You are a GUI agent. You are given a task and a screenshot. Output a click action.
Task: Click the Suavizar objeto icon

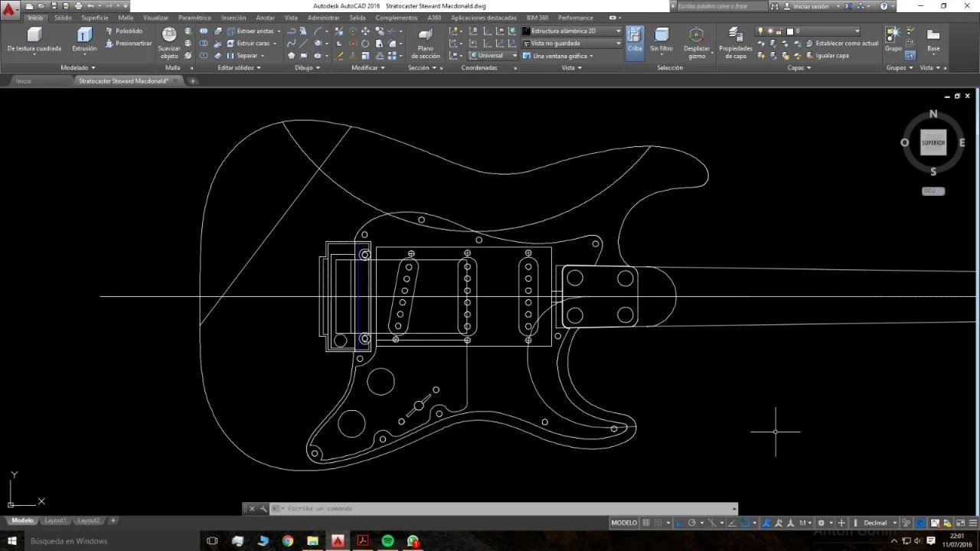(x=169, y=43)
